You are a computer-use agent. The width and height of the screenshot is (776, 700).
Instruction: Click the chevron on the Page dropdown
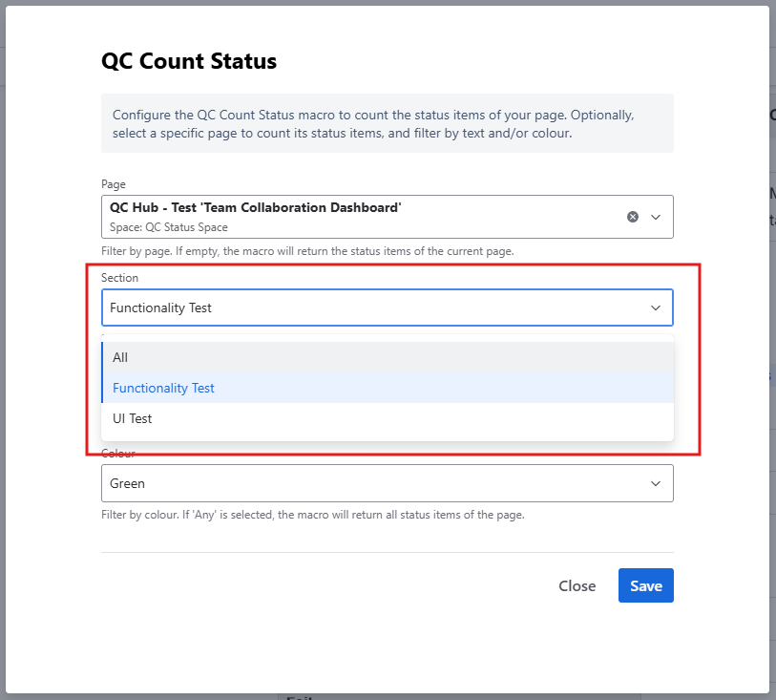pyautogui.click(x=656, y=217)
